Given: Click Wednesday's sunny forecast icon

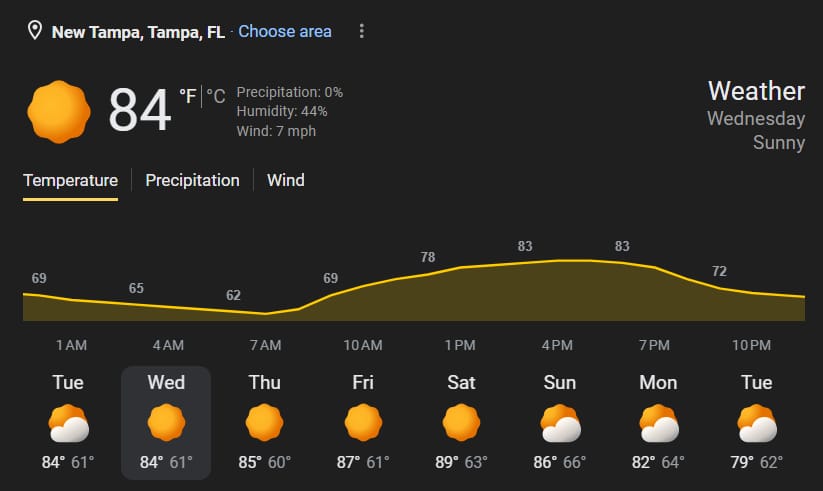Looking at the screenshot, I should [166, 424].
